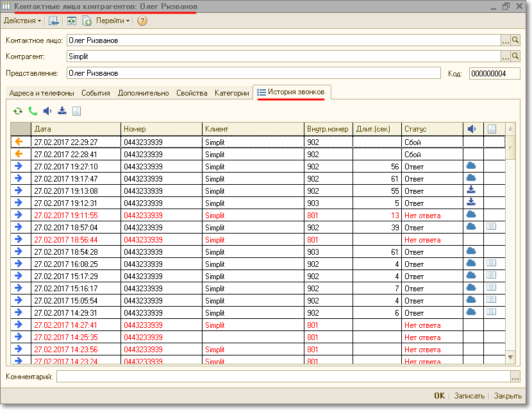Switch to the Адреса и телефоны tab
This screenshot has height=410, width=532.
coord(42,93)
